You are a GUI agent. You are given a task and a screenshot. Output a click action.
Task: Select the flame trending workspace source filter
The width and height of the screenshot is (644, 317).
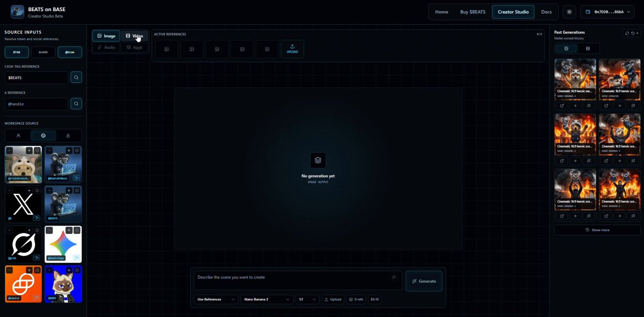tap(68, 136)
